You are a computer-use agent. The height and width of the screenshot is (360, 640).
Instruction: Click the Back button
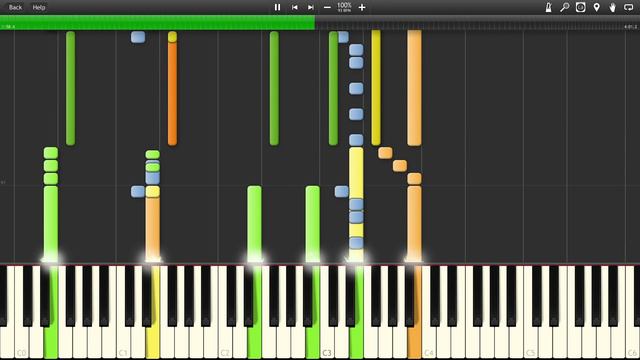click(15, 7)
